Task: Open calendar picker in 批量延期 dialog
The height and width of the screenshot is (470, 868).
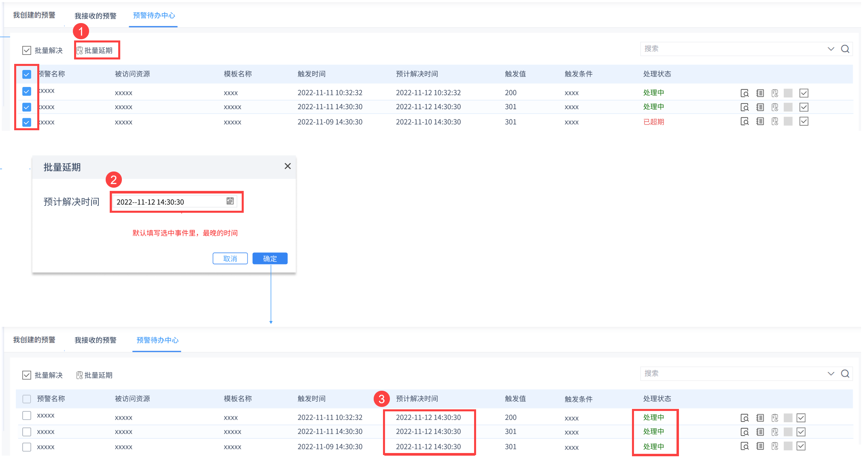Action: pyautogui.click(x=230, y=201)
